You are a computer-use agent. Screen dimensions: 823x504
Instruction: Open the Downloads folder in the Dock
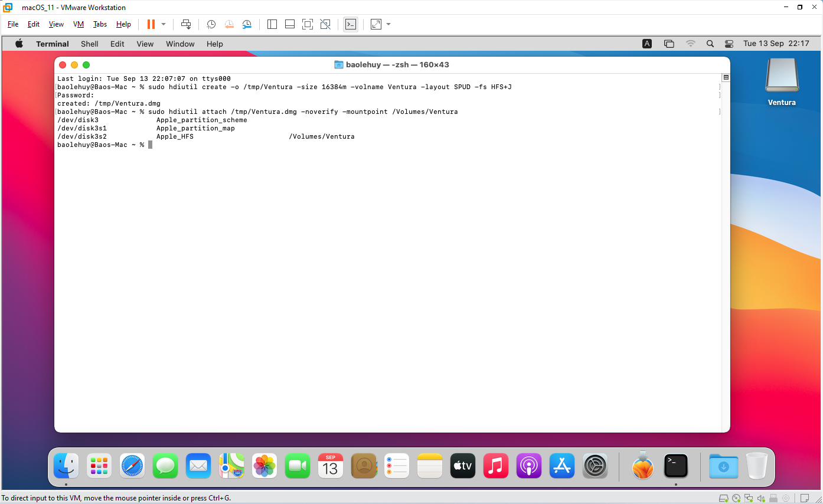point(724,466)
